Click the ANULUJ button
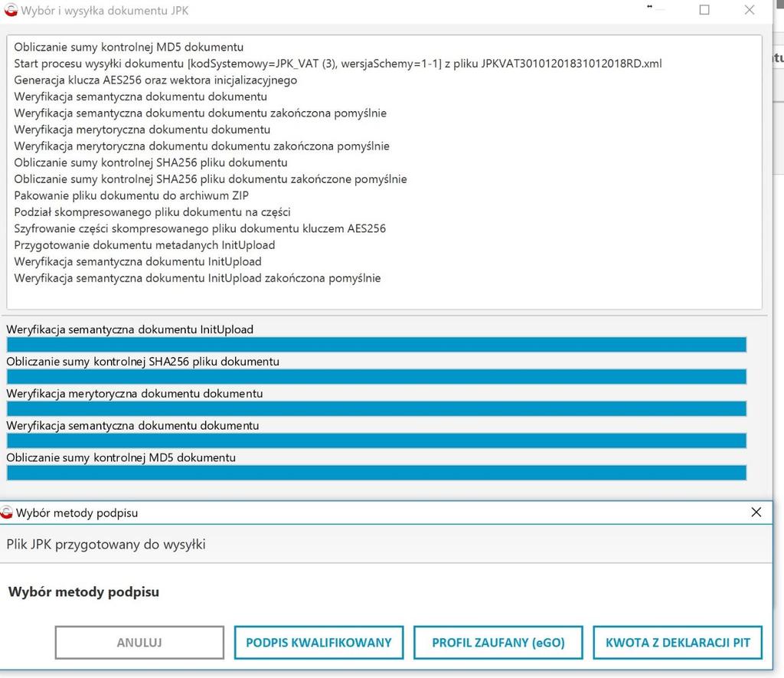Screen dimensions: 784x678 click(139, 642)
